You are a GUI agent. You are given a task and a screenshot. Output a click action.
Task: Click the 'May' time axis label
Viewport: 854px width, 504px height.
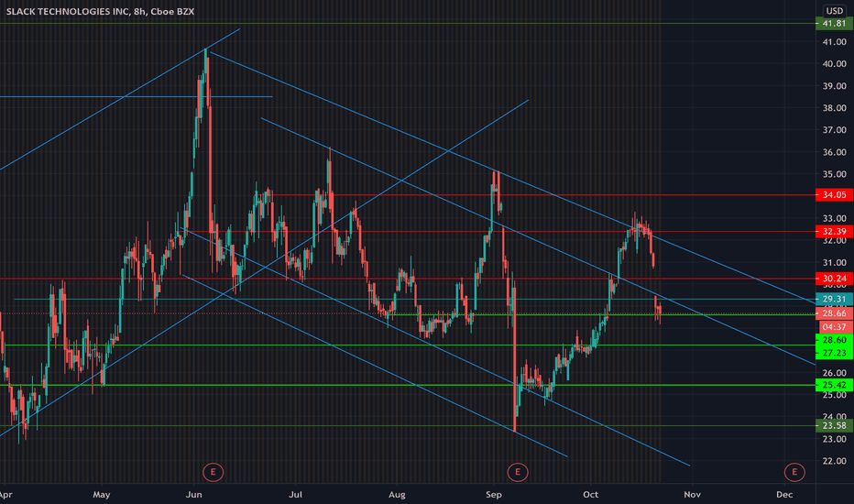102,495
